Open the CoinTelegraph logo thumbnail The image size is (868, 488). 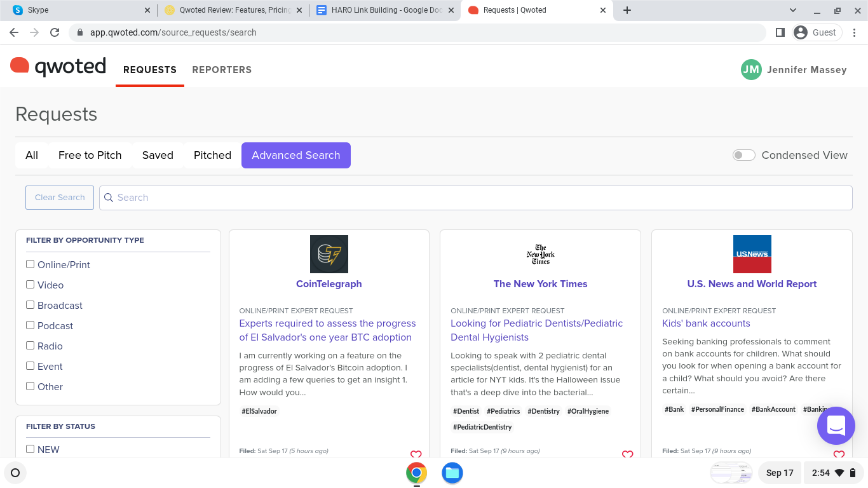click(329, 254)
